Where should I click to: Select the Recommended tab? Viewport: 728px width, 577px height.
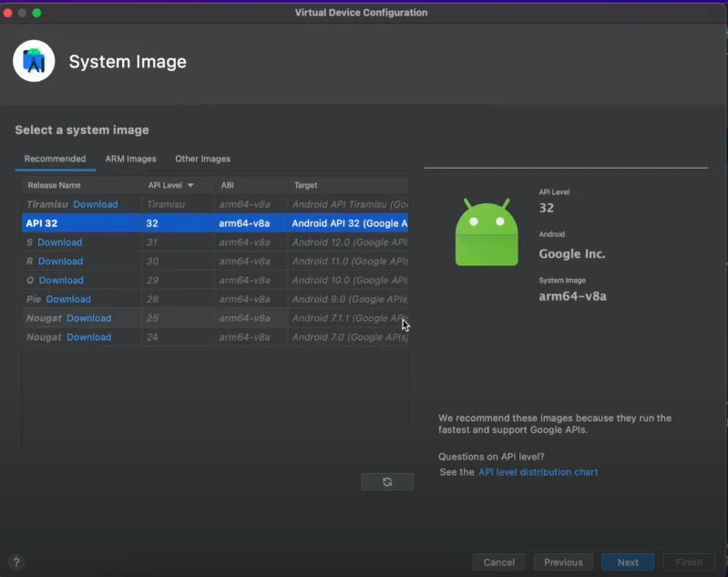55,159
